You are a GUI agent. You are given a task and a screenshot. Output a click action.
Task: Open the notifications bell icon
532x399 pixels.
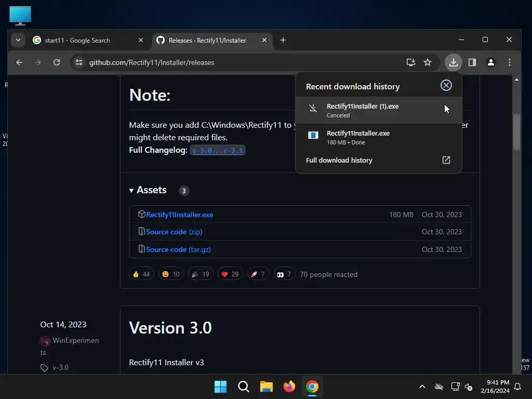(x=518, y=387)
